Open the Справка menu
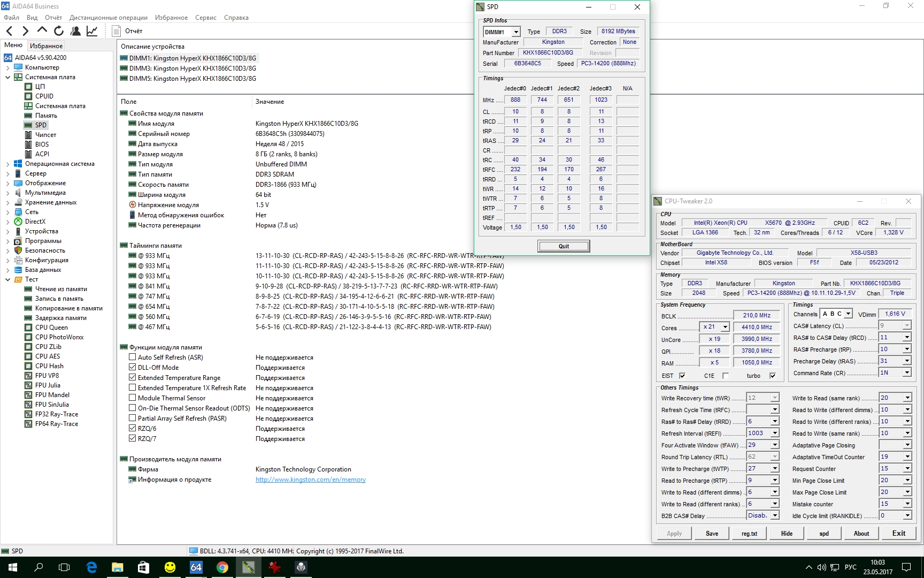924x578 pixels. tap(236, 18)
